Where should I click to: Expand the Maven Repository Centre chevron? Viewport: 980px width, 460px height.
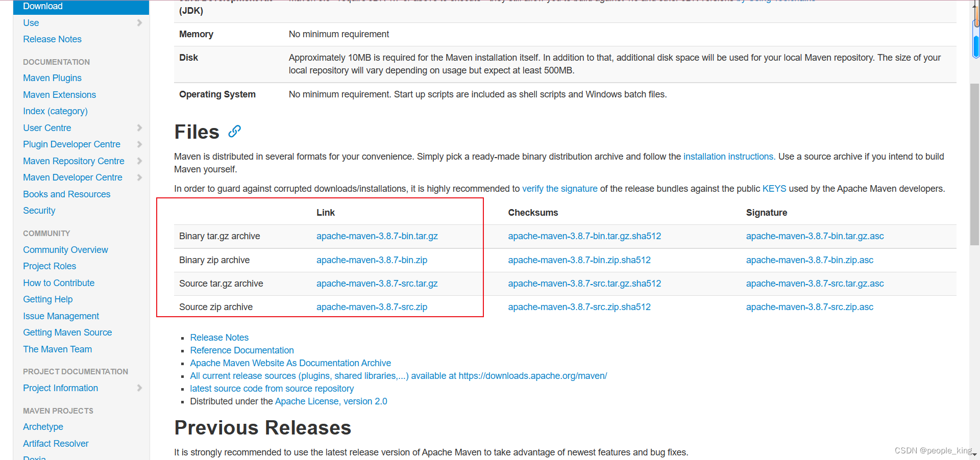(139, 161)
